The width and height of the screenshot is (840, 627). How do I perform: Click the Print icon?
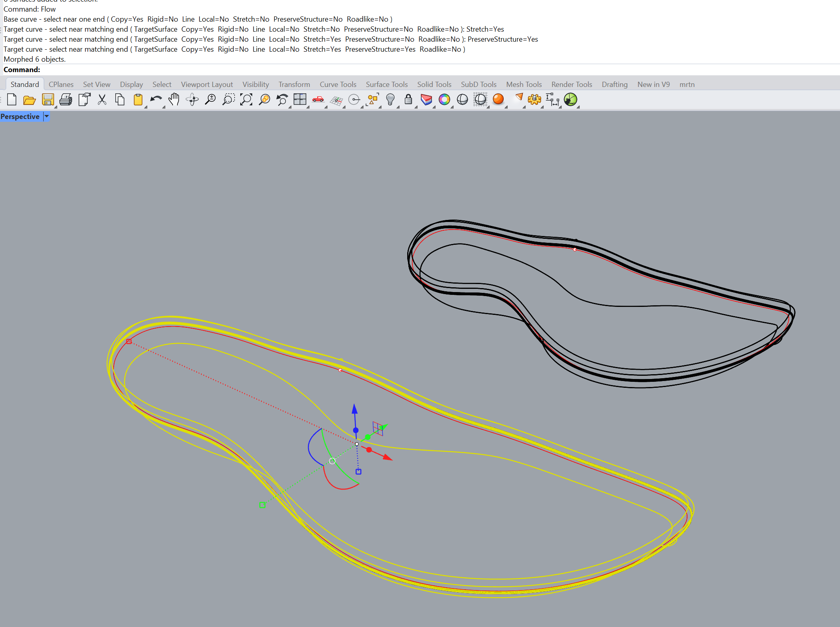(66, 99)
